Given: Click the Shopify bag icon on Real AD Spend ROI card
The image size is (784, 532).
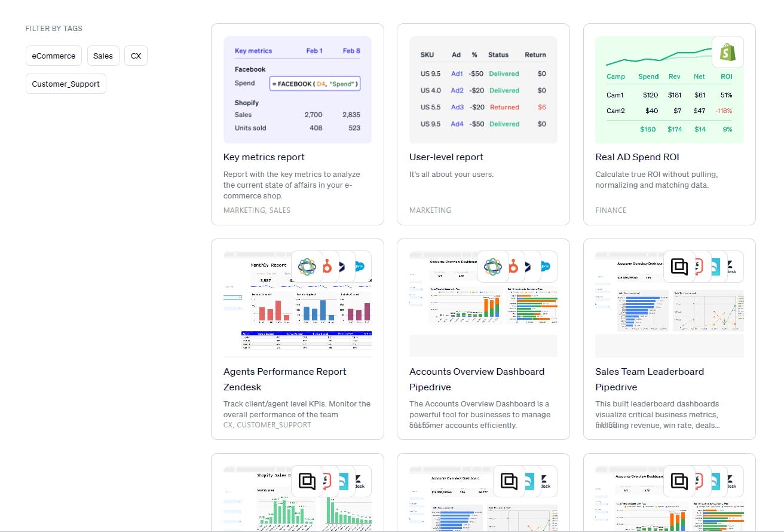Looking at the screenshot, I should tap(728, 52).
